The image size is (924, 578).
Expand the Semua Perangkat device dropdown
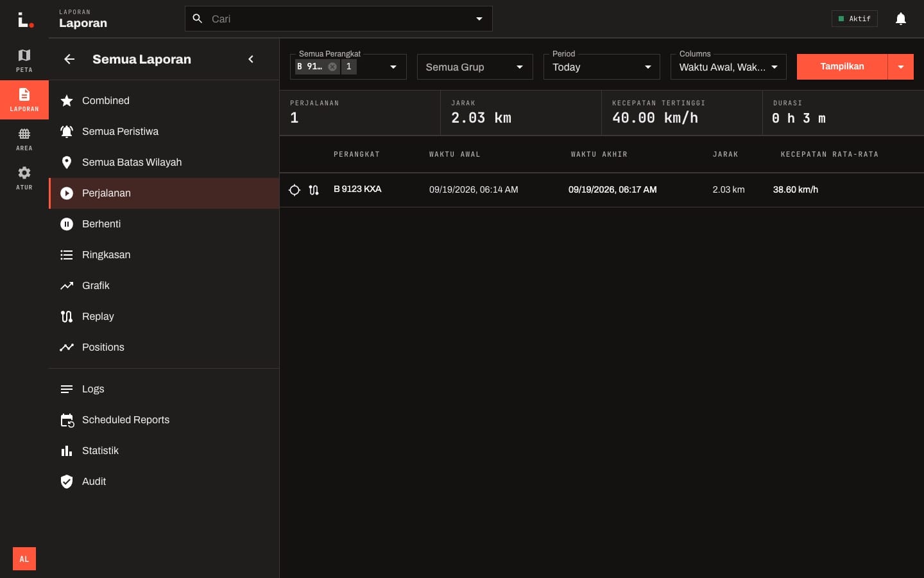tap(393, 67)
